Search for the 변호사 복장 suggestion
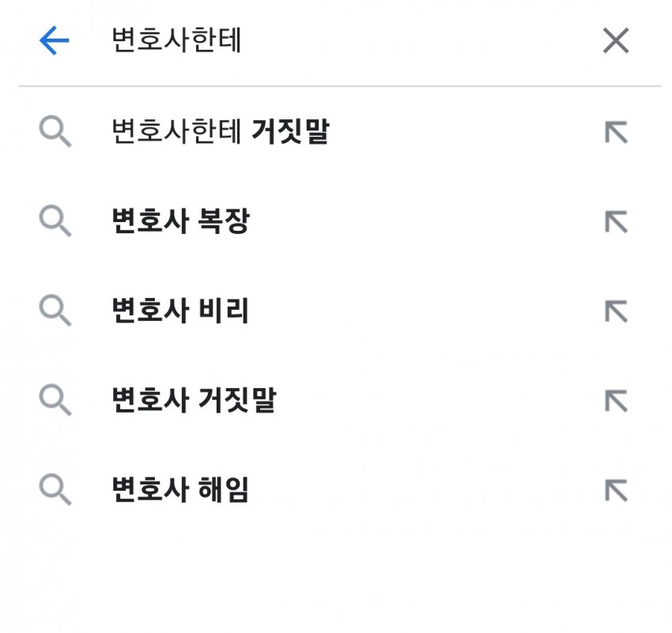 point(181,222)
